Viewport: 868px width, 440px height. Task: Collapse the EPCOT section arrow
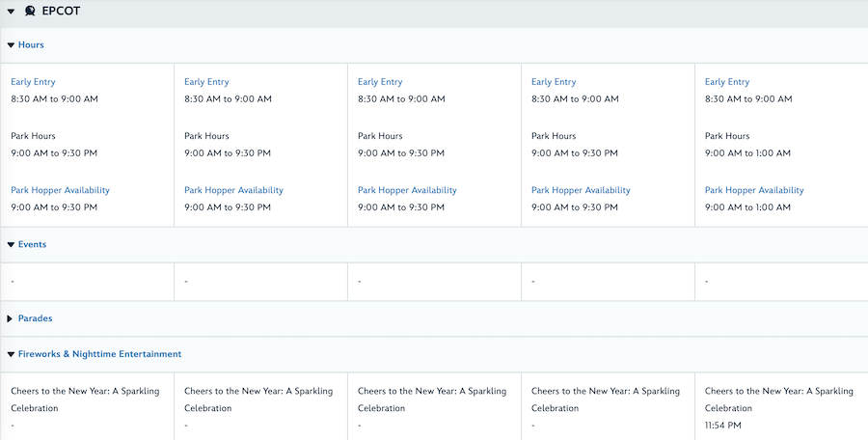(x=11, y=12)
